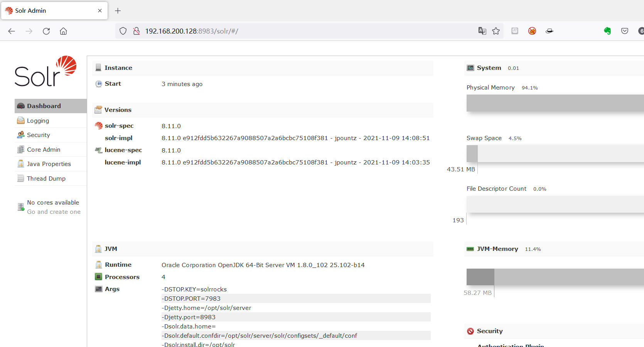Click the 'No cores available' text
The image size is (644, 347).
coord(53,203)
